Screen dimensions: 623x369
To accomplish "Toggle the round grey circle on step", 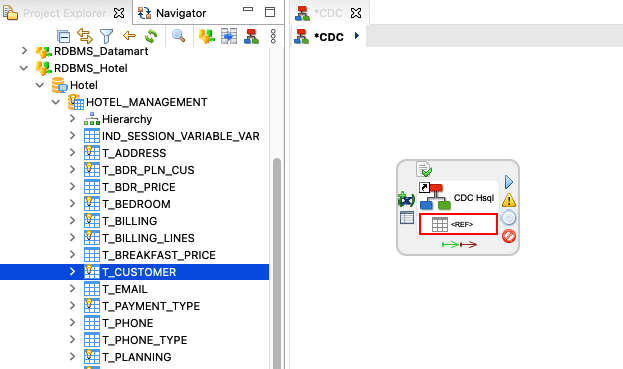I will 509,218.
